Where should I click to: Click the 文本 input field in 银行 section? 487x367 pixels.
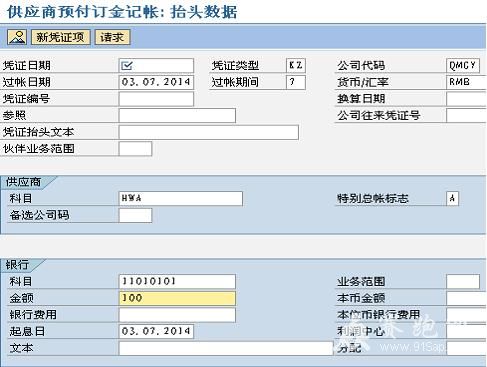pyautogui.click(x=226, y=348)
